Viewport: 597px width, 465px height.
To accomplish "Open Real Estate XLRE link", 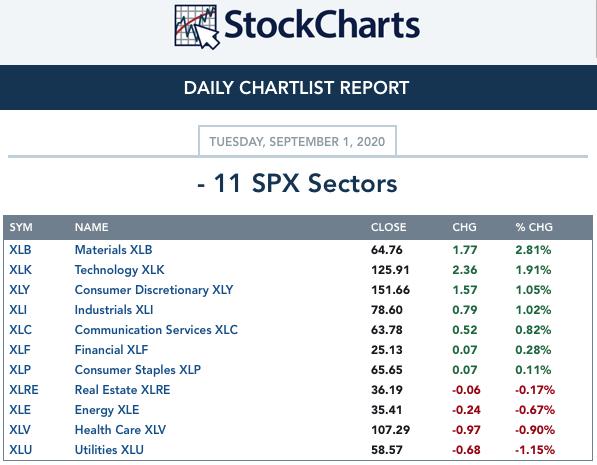I will (x=122, y=390).
